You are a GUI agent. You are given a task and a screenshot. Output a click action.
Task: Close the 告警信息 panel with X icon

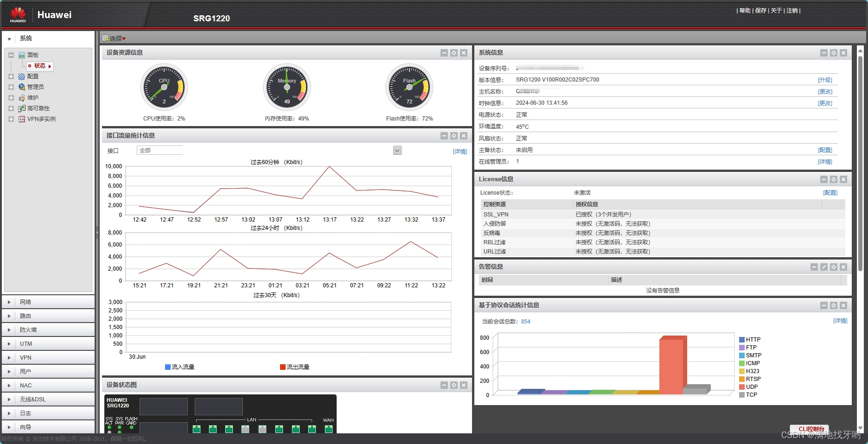843,267
